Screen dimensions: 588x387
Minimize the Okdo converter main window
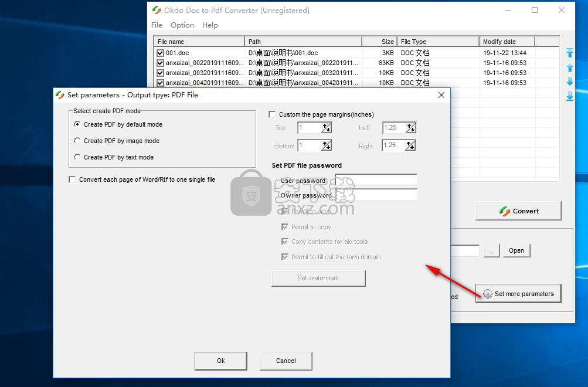(508, 10)
